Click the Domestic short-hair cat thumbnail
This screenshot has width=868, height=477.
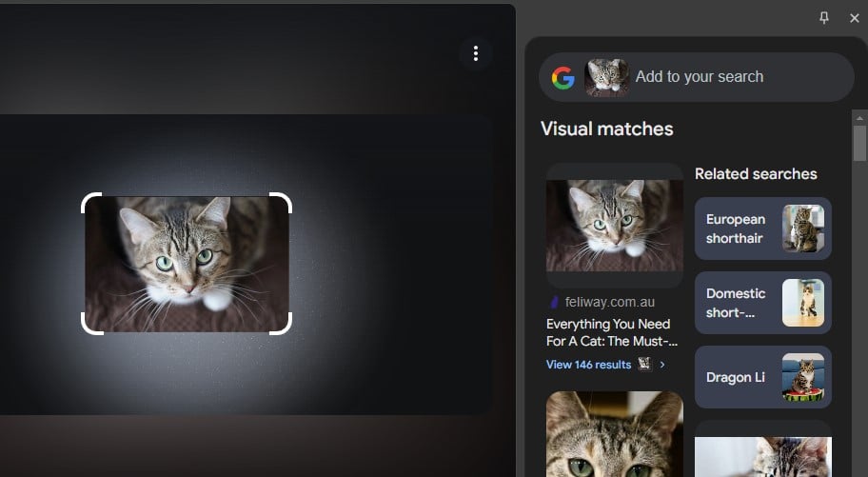point(802,303)
